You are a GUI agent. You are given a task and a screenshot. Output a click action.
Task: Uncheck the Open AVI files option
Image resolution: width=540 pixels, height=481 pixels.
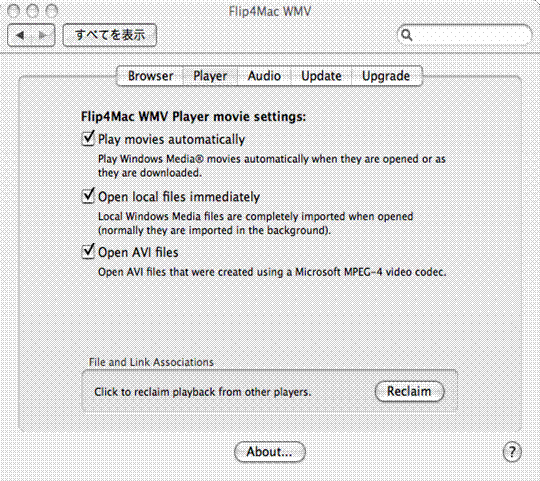click(88, 251)
